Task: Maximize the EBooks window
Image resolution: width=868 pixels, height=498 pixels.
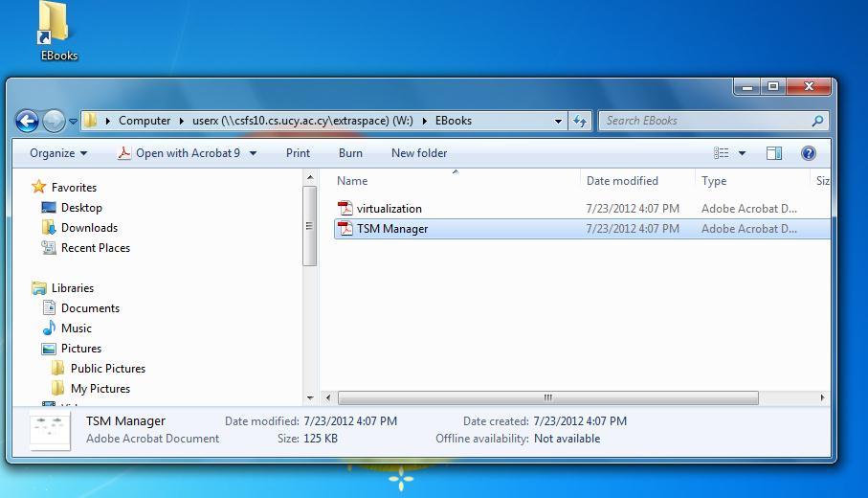Action: [773, 87]
